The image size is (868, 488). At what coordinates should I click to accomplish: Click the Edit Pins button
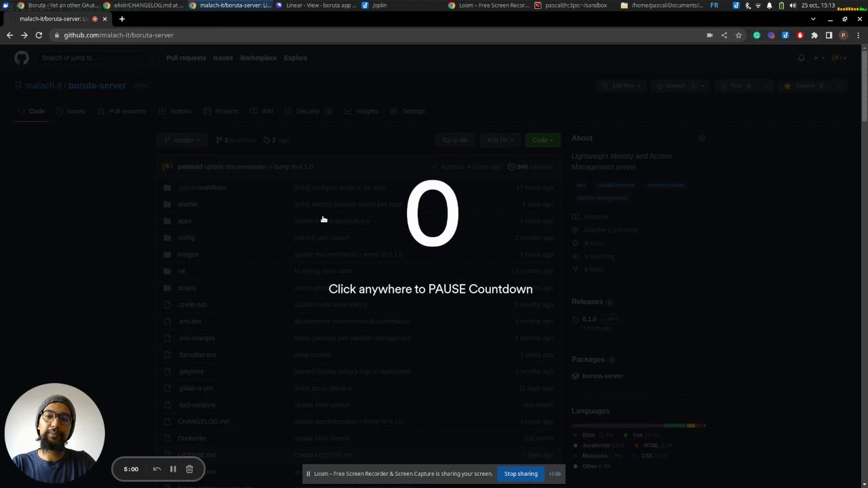pyautogui.click(x=621, y=85)
